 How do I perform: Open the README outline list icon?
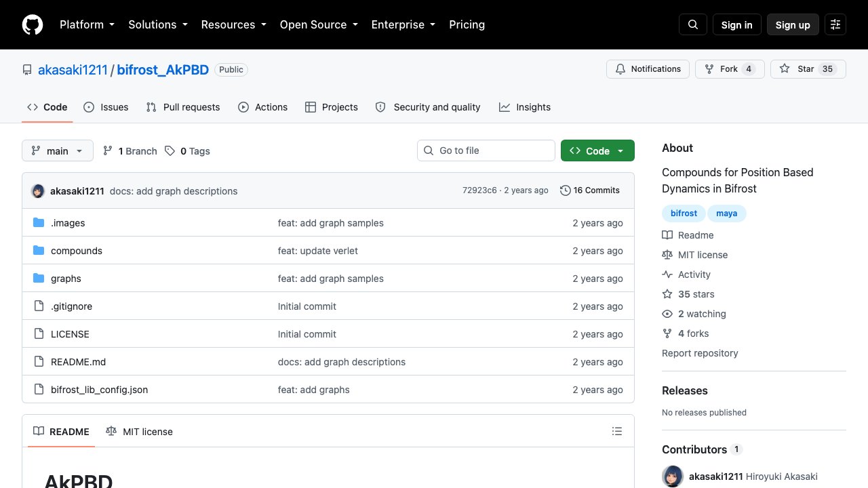(x=617, y=431)
